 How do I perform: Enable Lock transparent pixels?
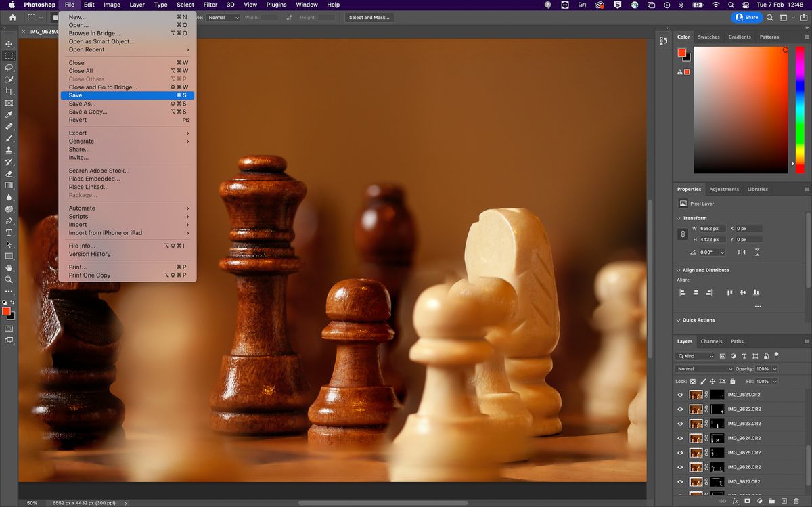point(692,381)
